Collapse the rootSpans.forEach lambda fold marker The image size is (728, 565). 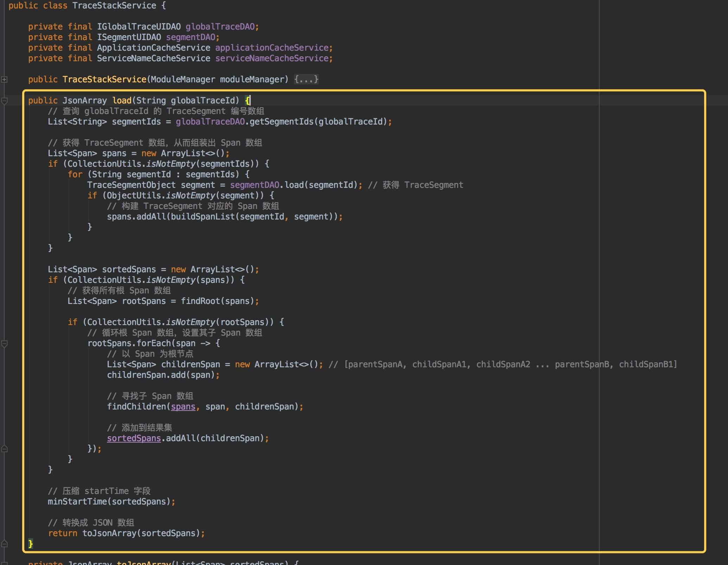pyautogui.click(x=4, y=344)
